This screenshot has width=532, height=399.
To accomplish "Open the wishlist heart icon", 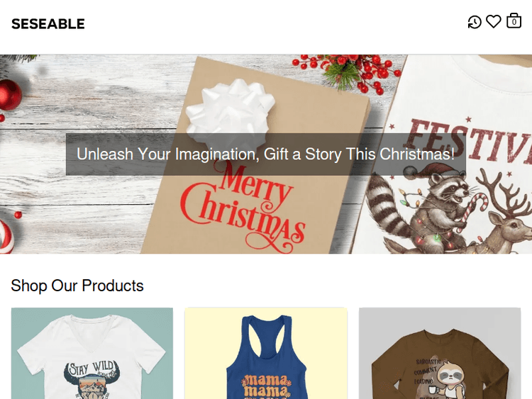I will tap(494, 22).
